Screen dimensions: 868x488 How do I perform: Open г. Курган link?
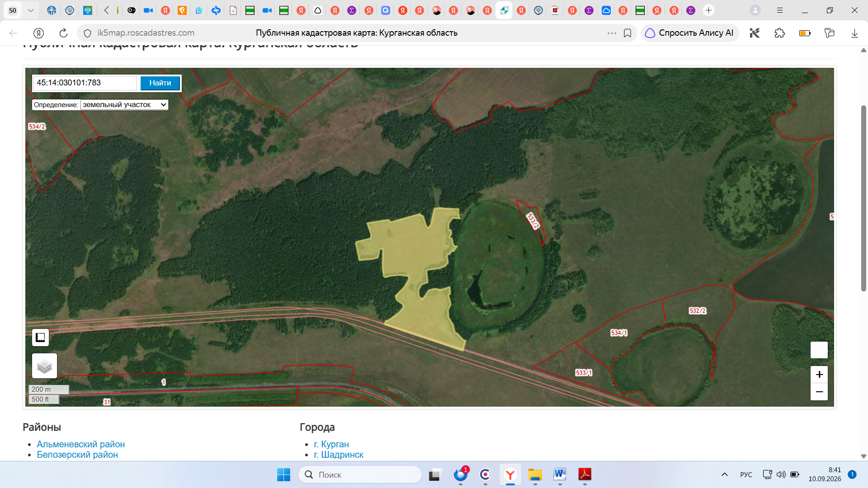point(331,444)
